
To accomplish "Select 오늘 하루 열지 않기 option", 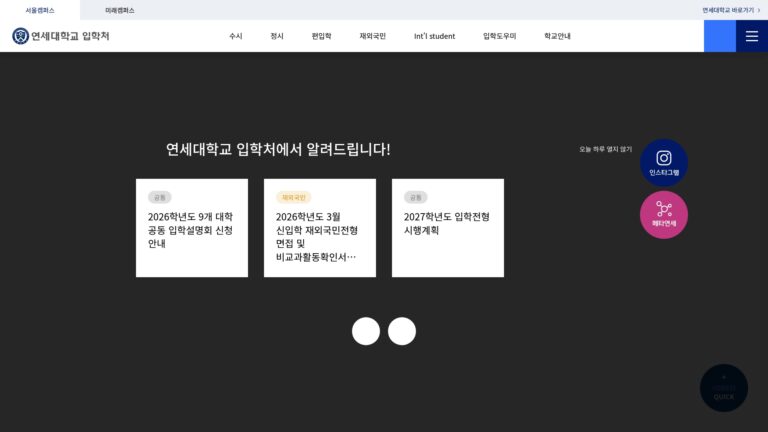I will click(x=605, y=149).
